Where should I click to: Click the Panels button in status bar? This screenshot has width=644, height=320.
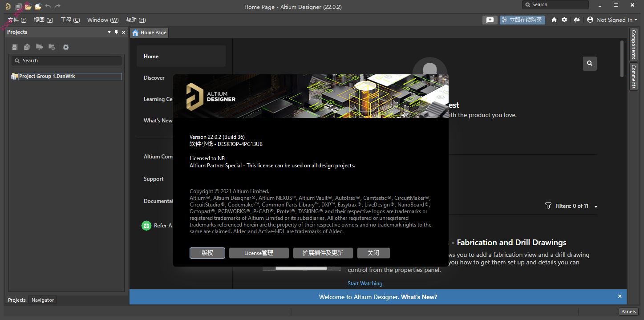(628, 312)
